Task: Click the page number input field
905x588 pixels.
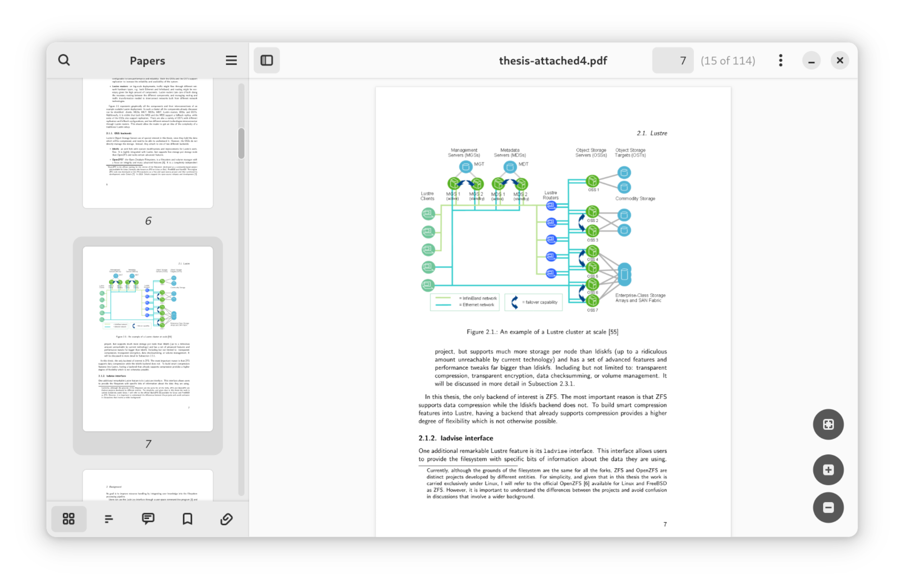Action: point(672,60)
